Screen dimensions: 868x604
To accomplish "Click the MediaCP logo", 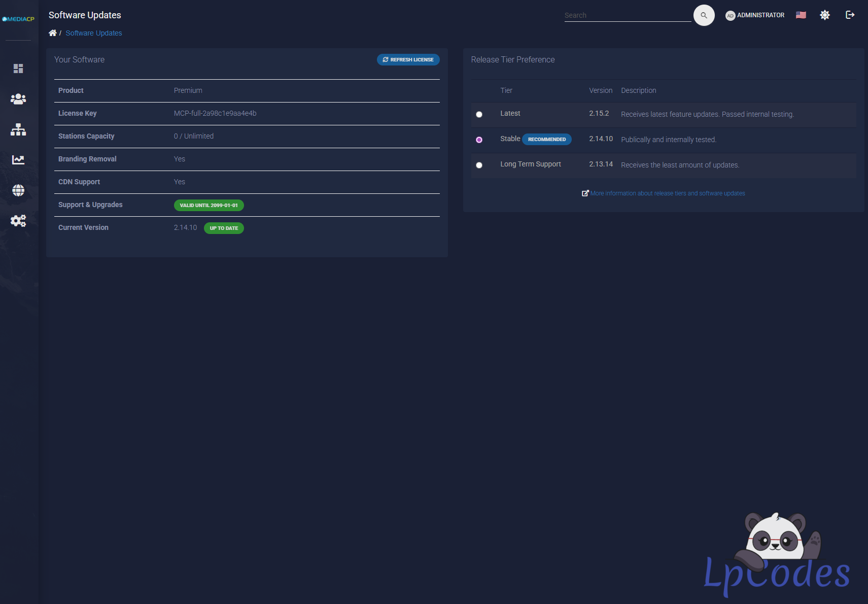I will point(18,19).
